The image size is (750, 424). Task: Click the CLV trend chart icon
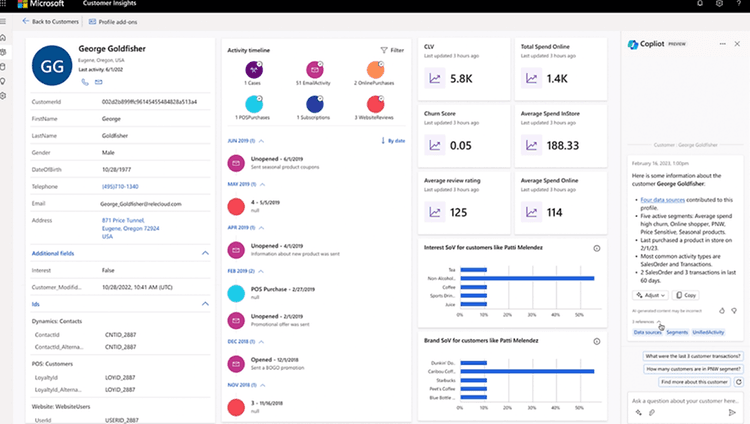[435, 79]
